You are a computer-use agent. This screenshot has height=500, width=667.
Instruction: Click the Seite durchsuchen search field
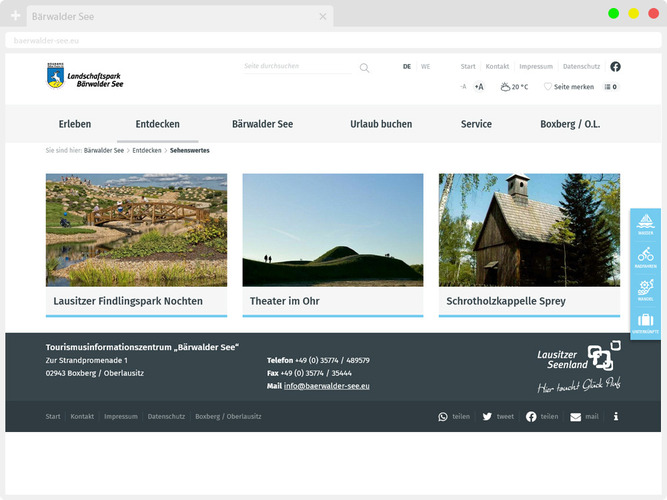[297, 66]
